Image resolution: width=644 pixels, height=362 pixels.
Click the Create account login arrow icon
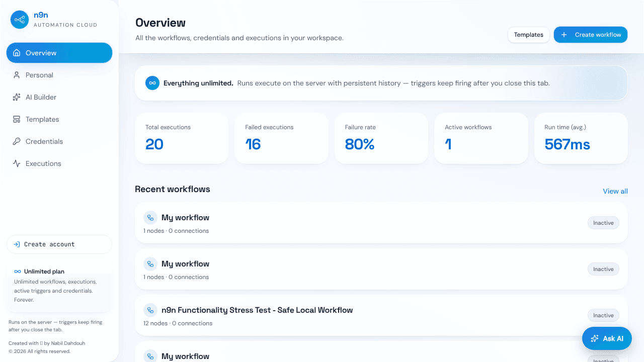17,244
